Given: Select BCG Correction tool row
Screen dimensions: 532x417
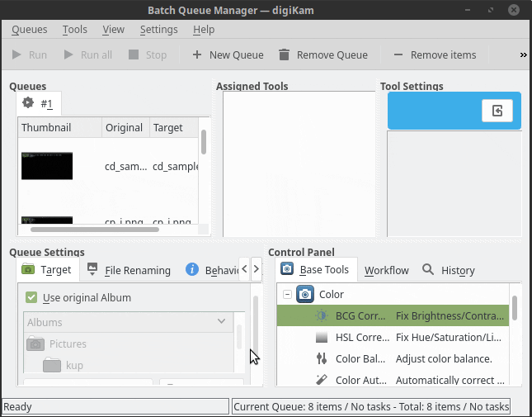Looking at the screenshot, I should point(393,315).
